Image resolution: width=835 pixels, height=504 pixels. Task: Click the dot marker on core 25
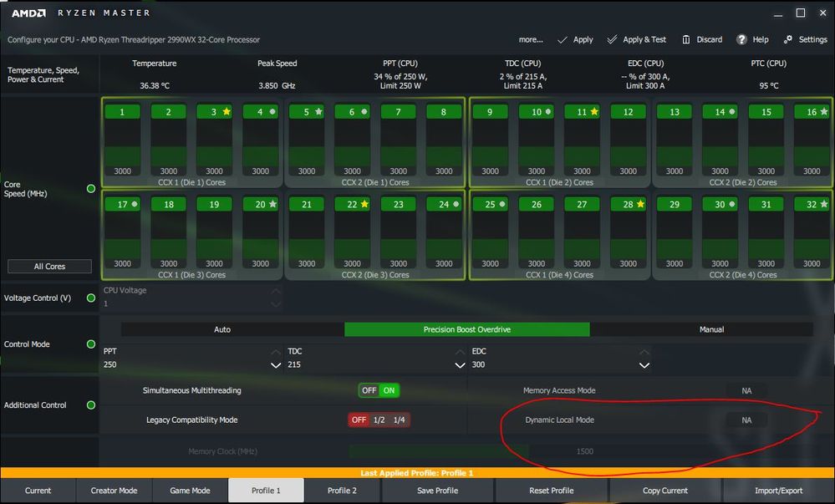pyautogui.click(x=502, y=203)
